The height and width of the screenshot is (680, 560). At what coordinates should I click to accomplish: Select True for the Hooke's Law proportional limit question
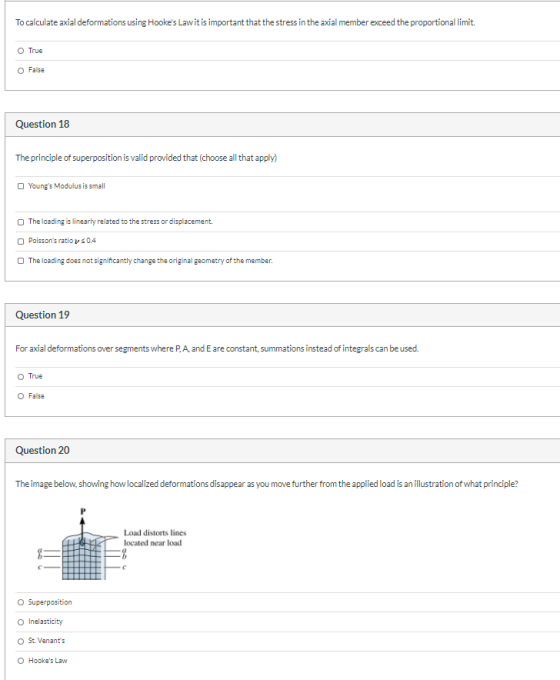20,51
